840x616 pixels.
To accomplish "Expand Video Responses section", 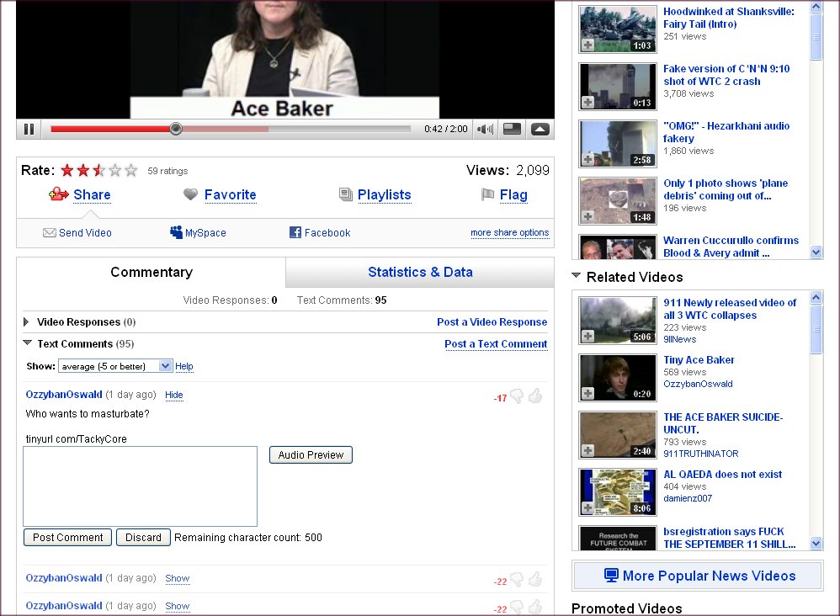I will tap(26, 322).
